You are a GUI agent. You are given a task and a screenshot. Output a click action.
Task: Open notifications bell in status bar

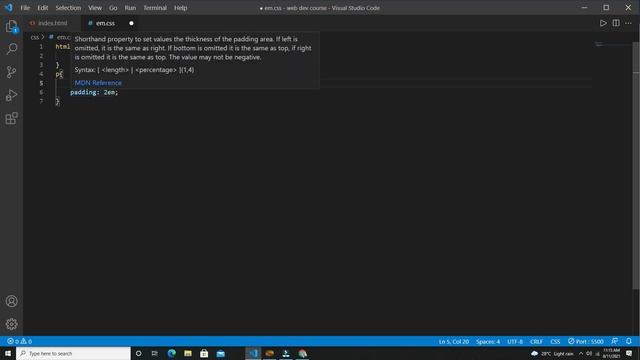[629, 341]
